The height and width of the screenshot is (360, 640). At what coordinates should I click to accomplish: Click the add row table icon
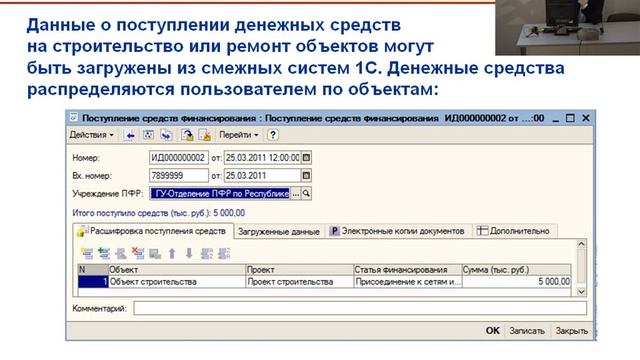point(87,253)
